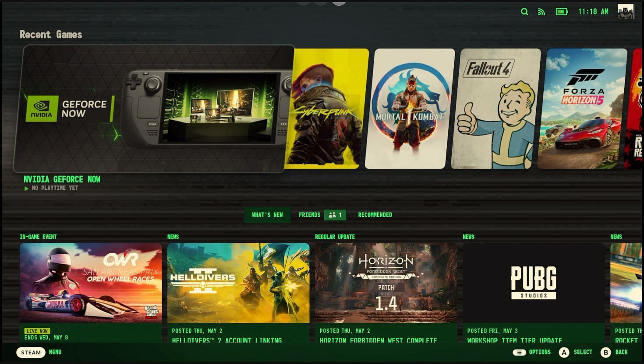This screenshot has height=364, width=644.
Task: Click the Recent Games heading
Action: 51,35
